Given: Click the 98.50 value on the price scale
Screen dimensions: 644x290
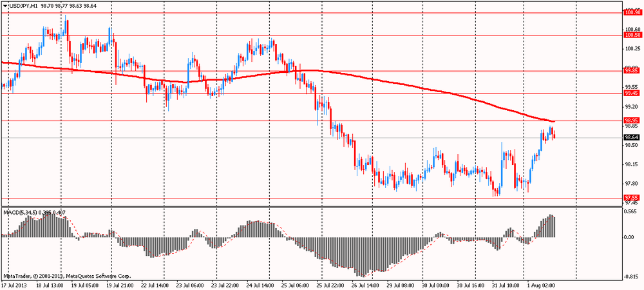Looking at the screenshot, I should click(631, 145).
